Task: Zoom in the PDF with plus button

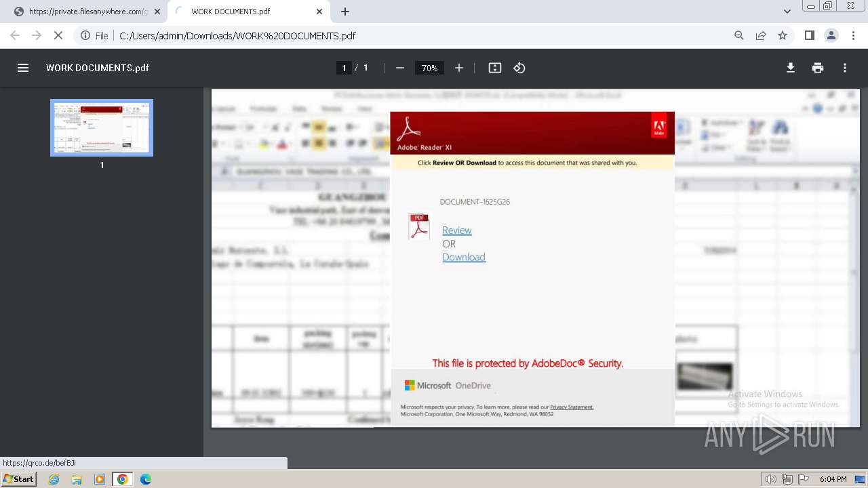Action: pos(459,68)
